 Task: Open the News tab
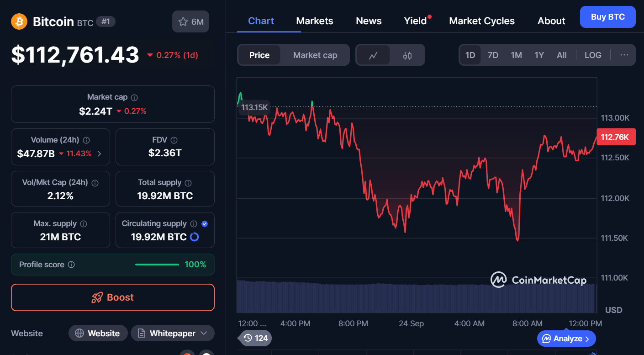pos(369,21)
